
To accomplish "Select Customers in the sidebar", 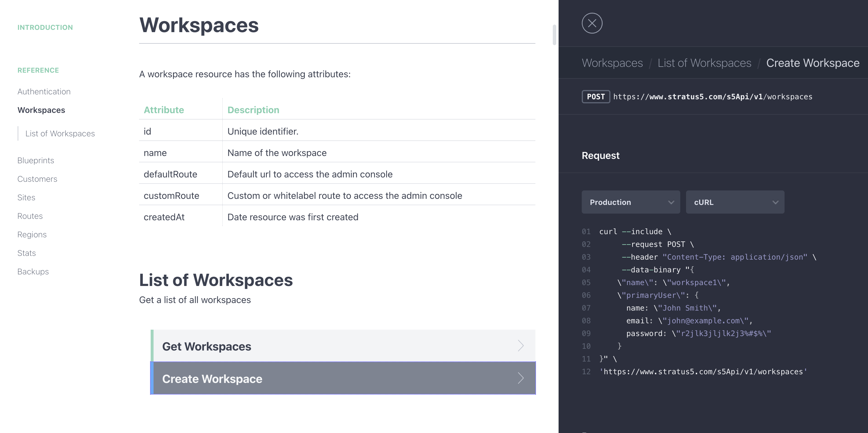I will (x=37, y=179).
